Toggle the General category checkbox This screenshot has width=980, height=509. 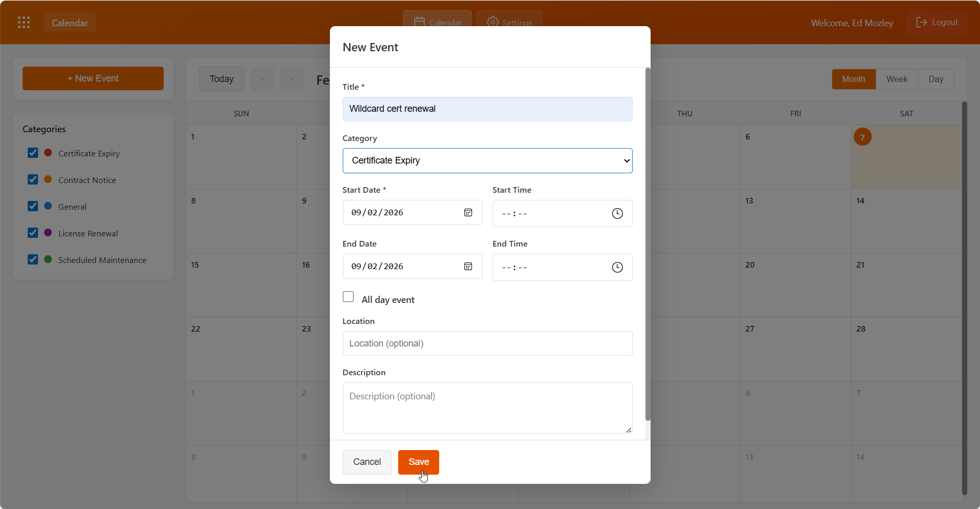(33, 206)
